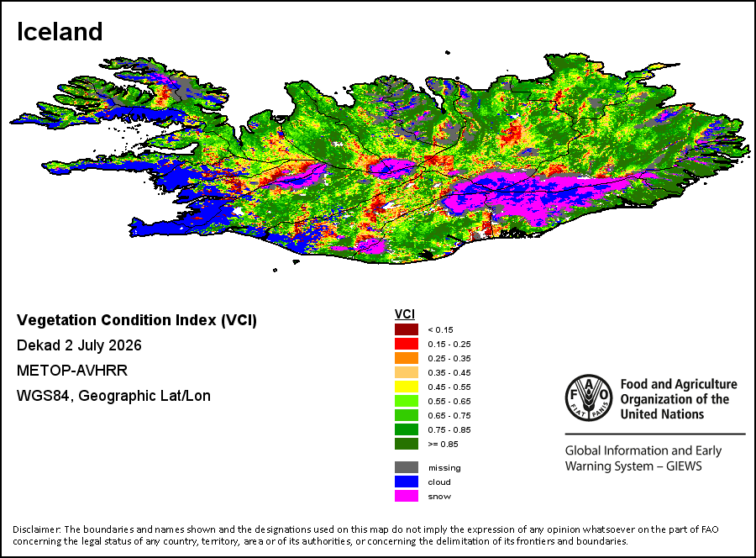Screen dimensions: 756x558
Task: Click the dark red < 0.15 swatch
Action: (407, 329)
